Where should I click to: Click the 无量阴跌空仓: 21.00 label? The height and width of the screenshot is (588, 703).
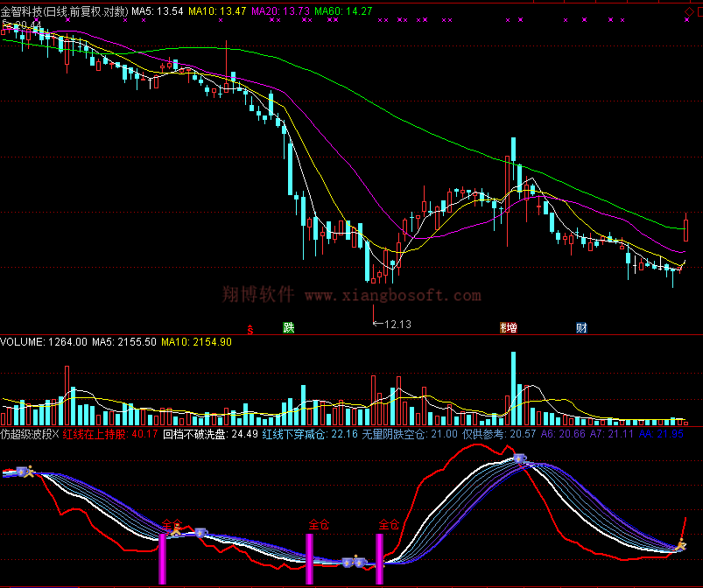click(x=410, y=434)
